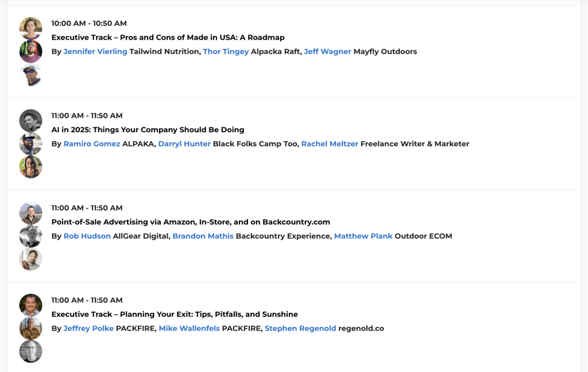The width and height of the screenshot is (588, 372).
Task: Open Jennifer Vierling's speaker profile link
Action: [95, 52]
